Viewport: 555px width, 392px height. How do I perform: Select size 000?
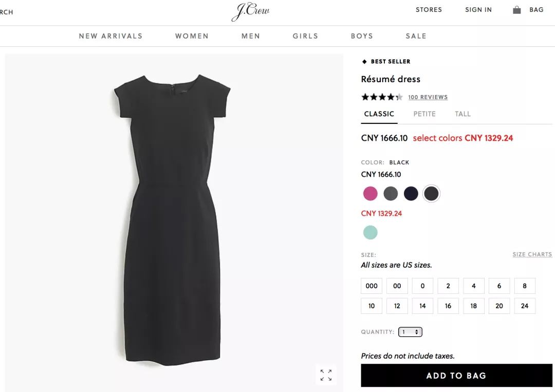coord(372,286)
